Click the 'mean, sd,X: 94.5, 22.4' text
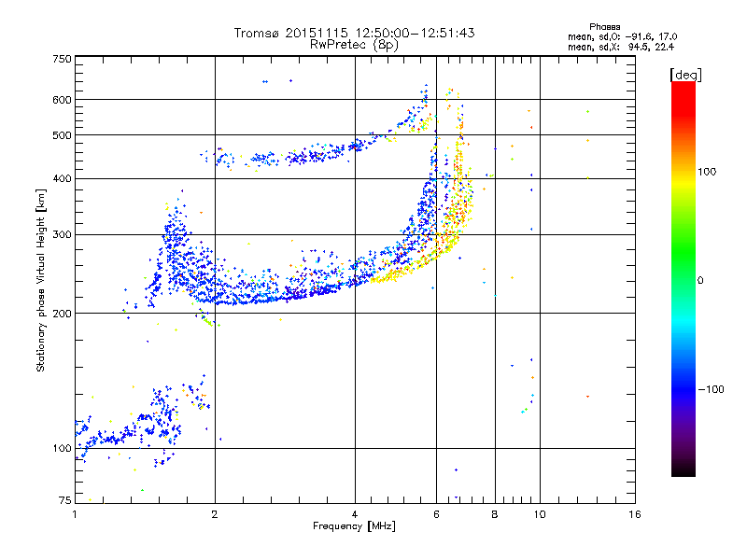The image size is (747, 560). (x=621, y=47)
